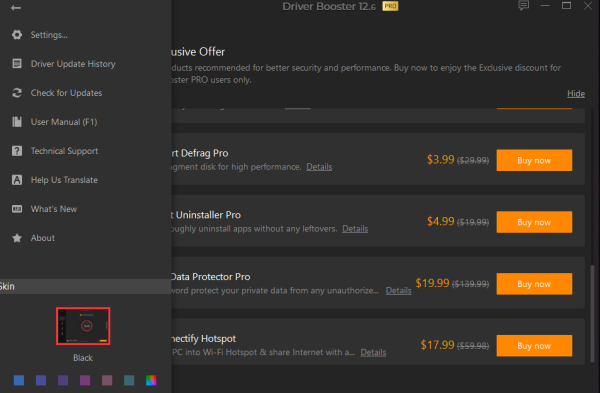Click the User Manual book icon
600x393 pixels.
pyautogui.click(x=17, y=122)
